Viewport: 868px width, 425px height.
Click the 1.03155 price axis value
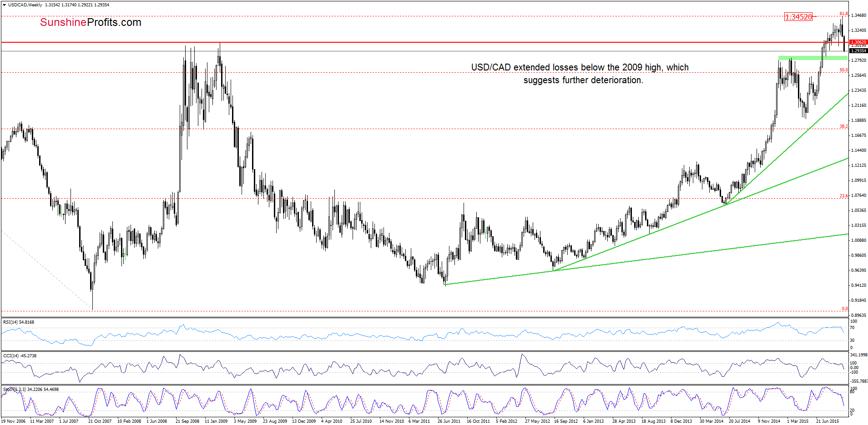858,225
